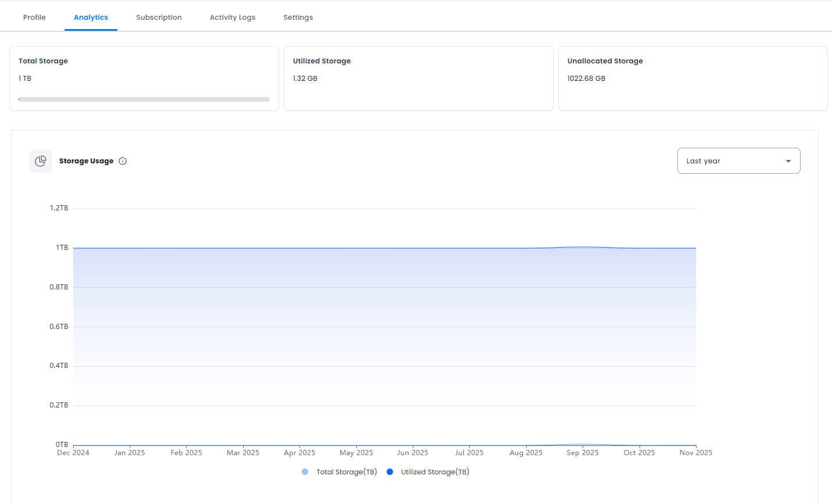Image resolution: width=832 pixels, height=504 pixels.
Task: Switch to the Subscription tab
Action: [x=159, y=17]
